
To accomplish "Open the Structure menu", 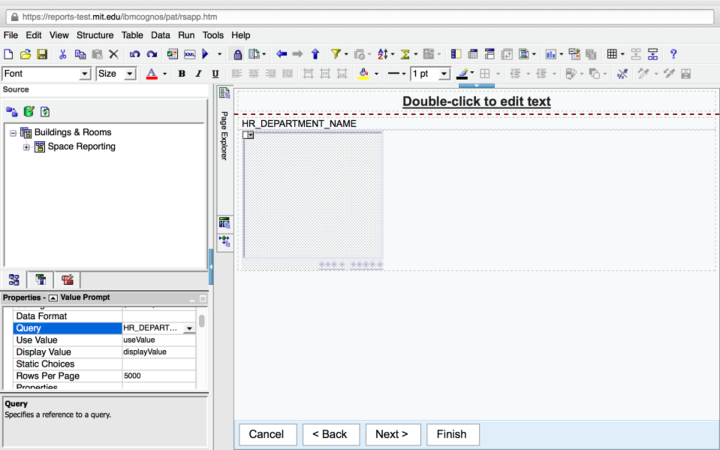I will coord(95,35).
